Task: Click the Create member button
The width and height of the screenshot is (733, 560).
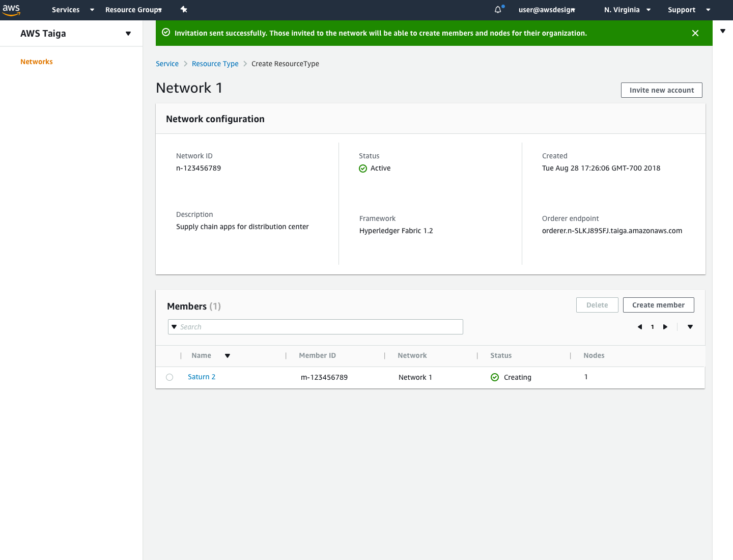Action: coord(658,305)
